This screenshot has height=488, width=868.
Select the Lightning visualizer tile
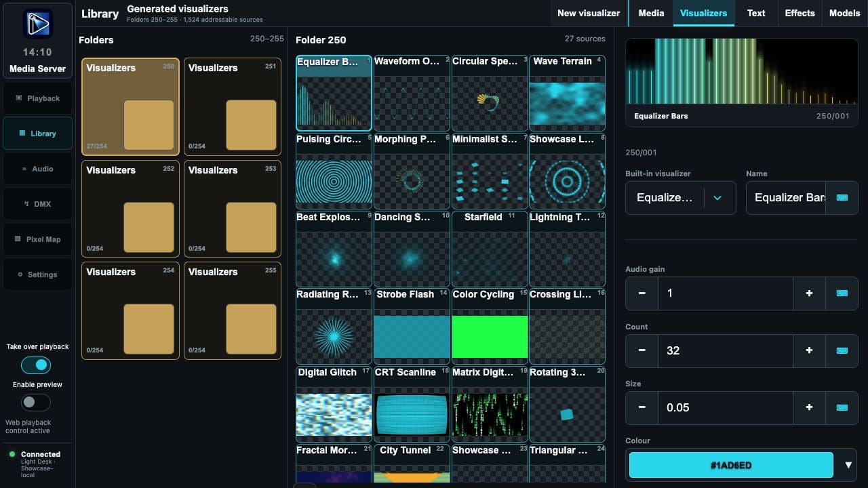pyautogui.click(x=567, y=249)
